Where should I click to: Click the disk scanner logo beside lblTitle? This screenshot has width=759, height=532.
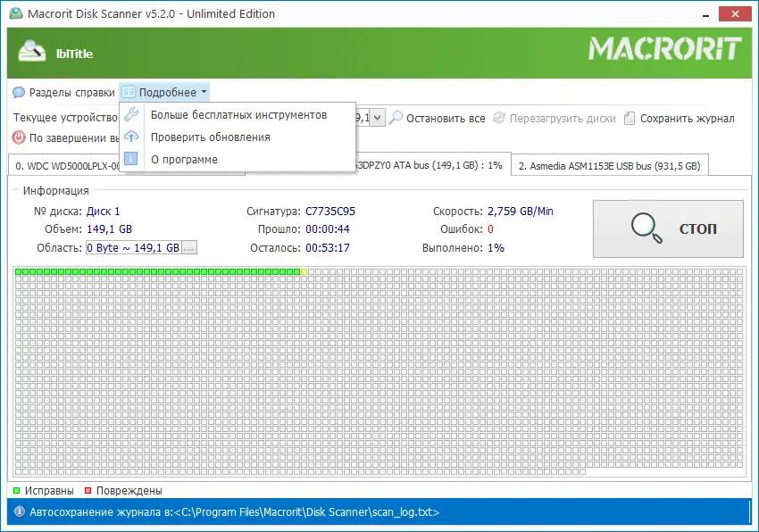[31, 51]
